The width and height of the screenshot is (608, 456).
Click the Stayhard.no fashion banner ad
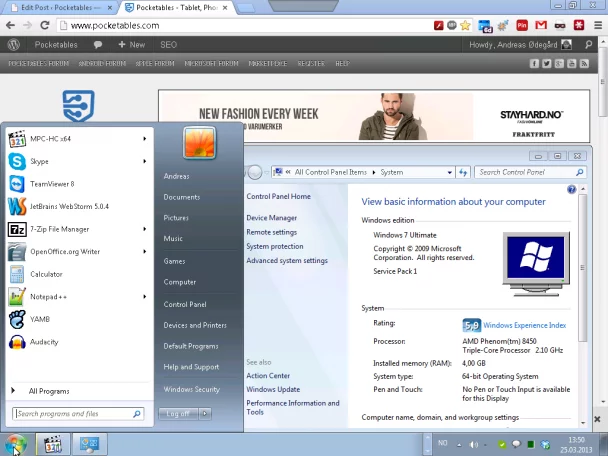tap(374, 116)
